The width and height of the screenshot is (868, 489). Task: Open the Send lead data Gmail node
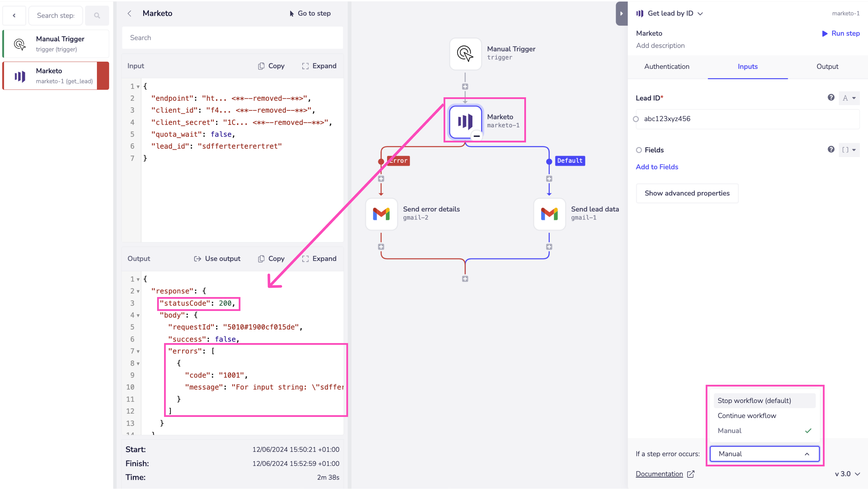(x=549, y=214)
